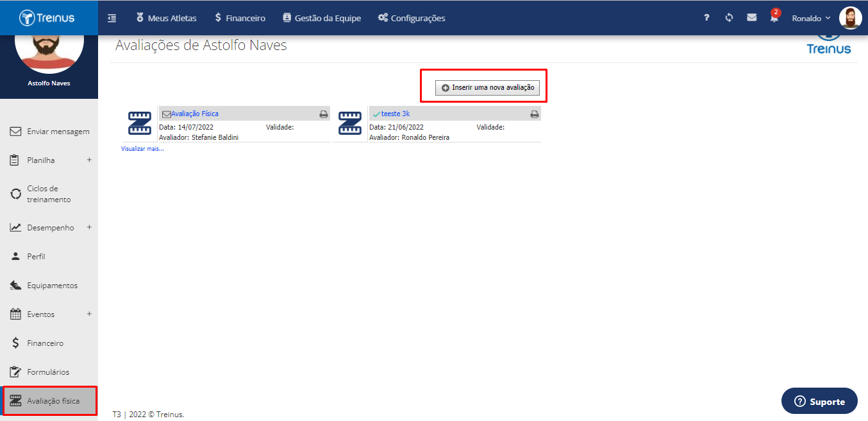Print the Avaliação Física evaluation
This screenshot has width=868, height=421.
[324, 114]
